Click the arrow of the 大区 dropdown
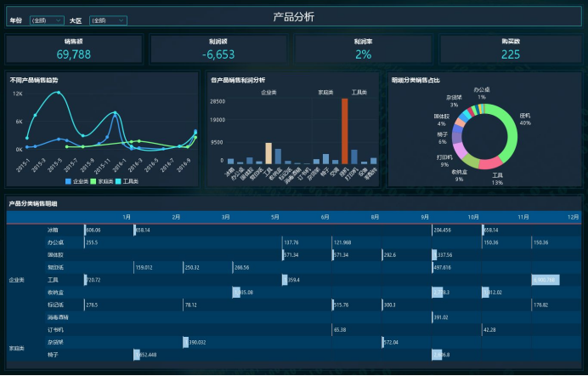The width and height of the screenshot is (588, 376). (122, 20)
